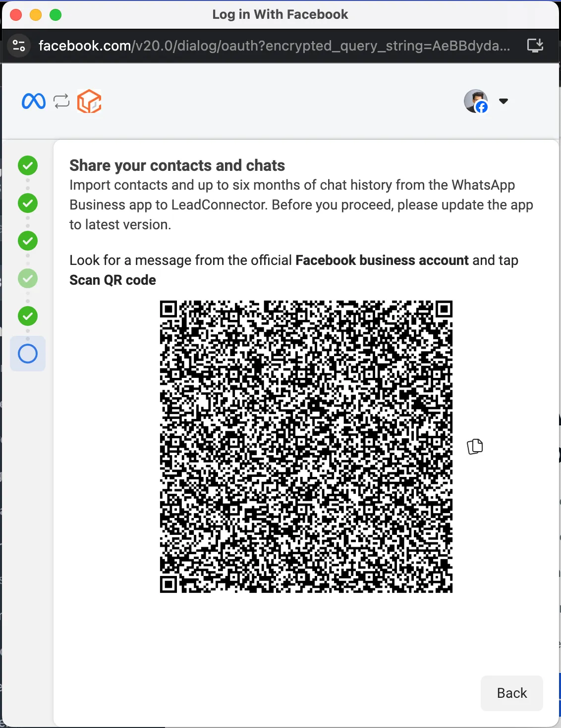Select the third completed step checkmark
Image resolution: width=561 pixels, height=728 pixels.
[28, 241]
